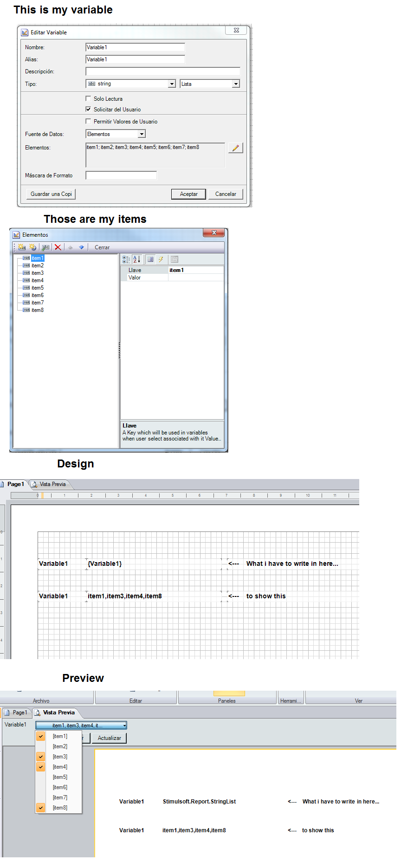Screen dimensions: 401x868
Task: Switch property grid to categorized view
Action: 126,259
